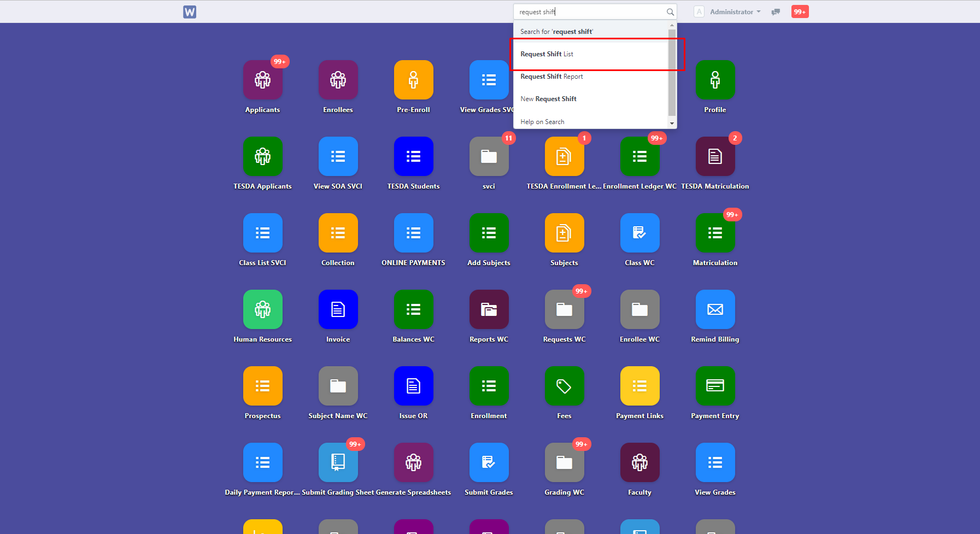
Task: Open the Prospectus icon
Action: (263, 386)
